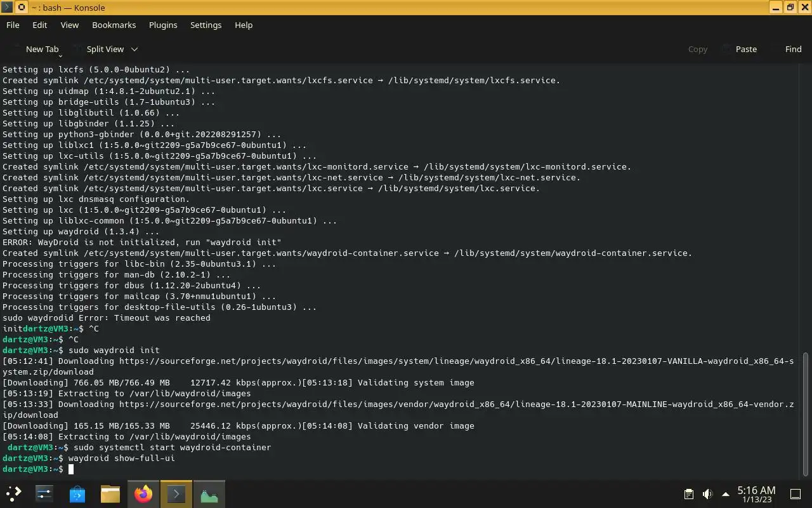
Task: Click the 'ERROR: WayDroid is not initialized' line
Action: pyautogui.click(x=141, y=242)
